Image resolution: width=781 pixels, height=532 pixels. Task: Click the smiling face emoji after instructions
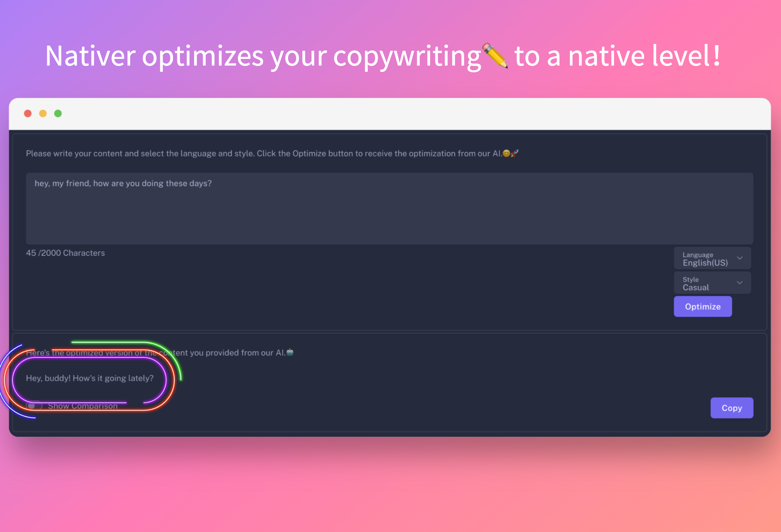coord(506,154)
